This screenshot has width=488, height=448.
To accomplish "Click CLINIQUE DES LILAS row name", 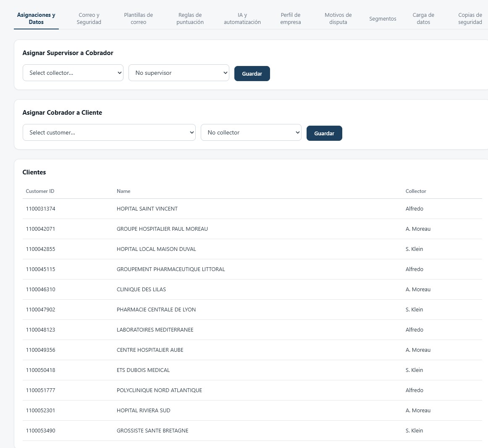I will pos(141,289).
